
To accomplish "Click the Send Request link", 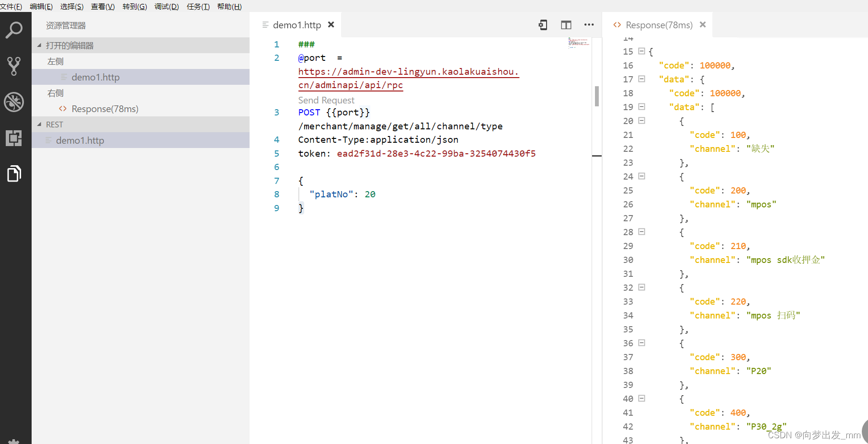I will [x=326, y=100].
